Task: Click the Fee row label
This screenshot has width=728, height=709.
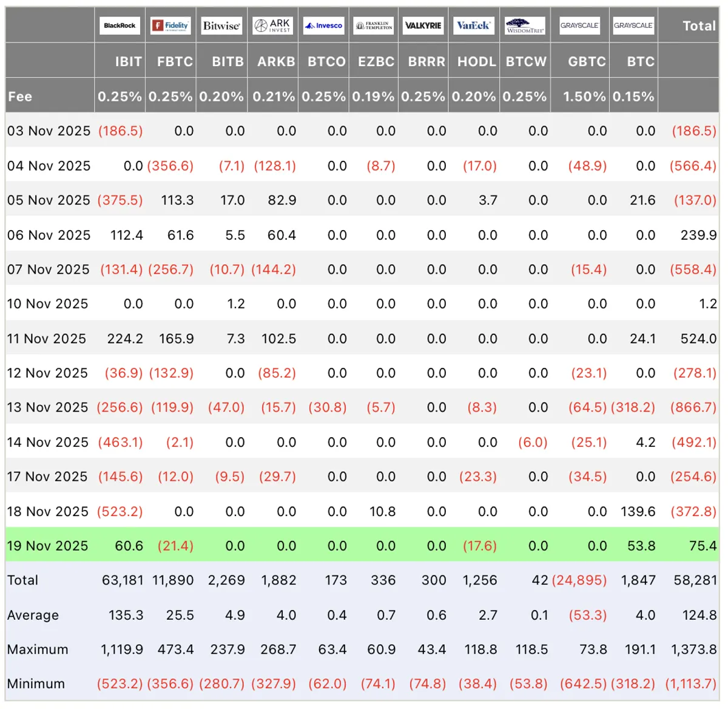Action: pos(20,96)
